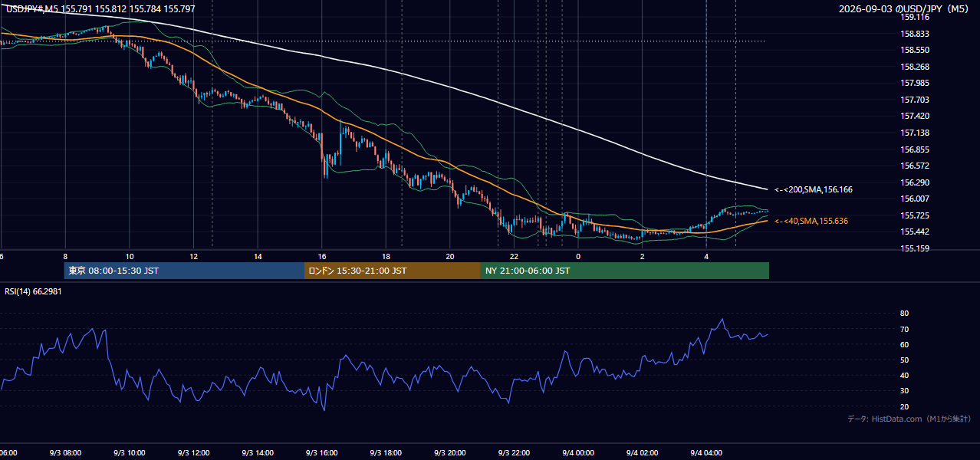
Task: Click the 9/3 08:00 time axis label
Action: coord(65,452)
